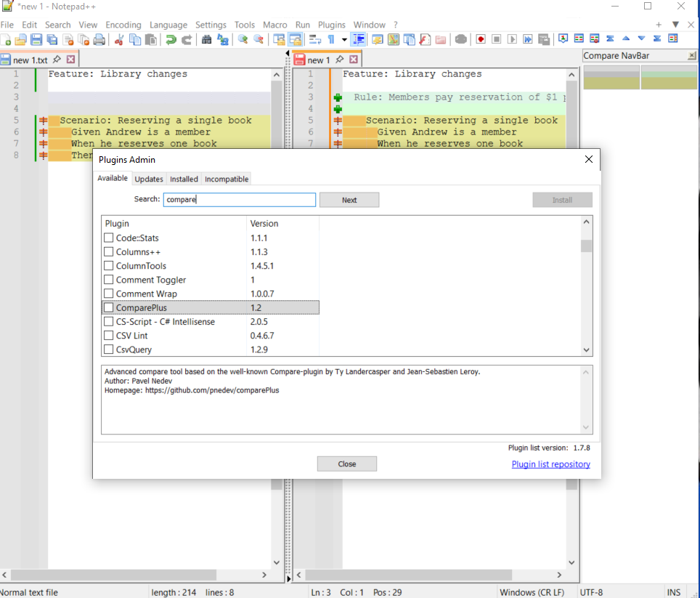700x598 pixels.
Task: Click the plugin Search input field
Action: click(240, 200)
